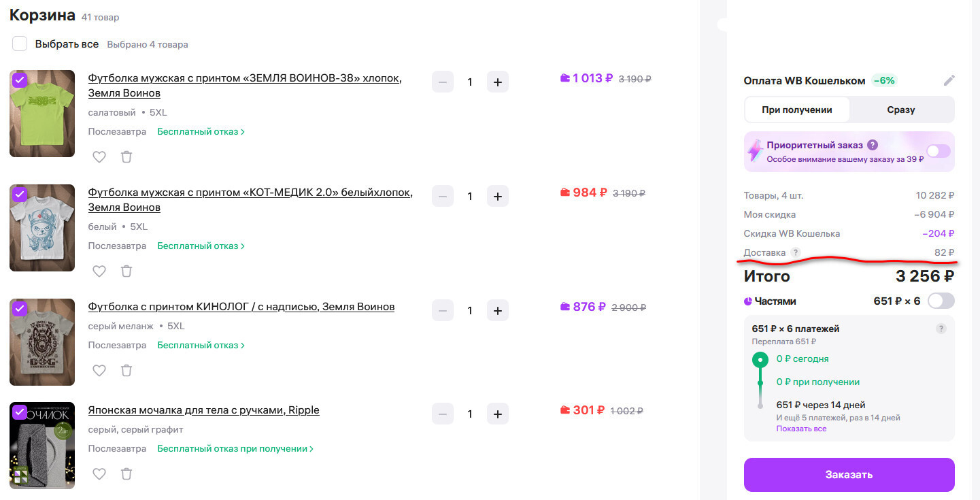
Task: Add КОТ-МЕДИК 2.0 t-shirt to favorites
Action: [x=99, y=271]
